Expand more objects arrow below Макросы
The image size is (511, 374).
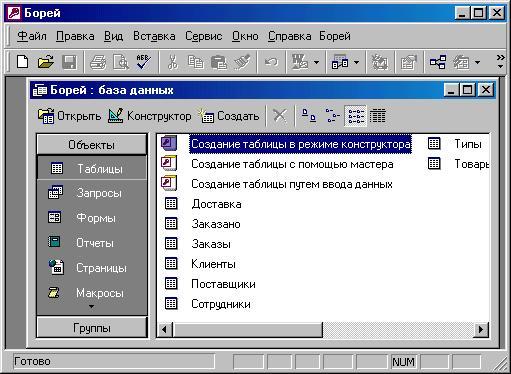91,306
